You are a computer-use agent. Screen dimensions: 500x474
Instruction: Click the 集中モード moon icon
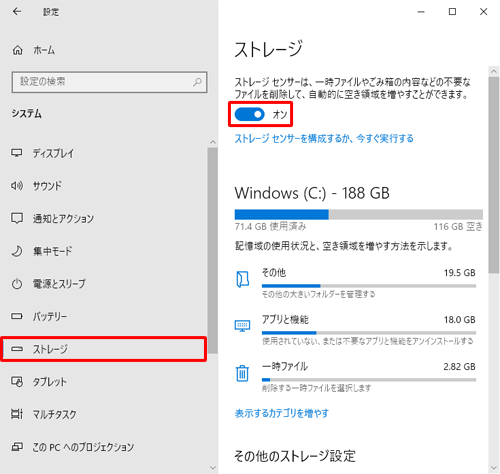17,251
